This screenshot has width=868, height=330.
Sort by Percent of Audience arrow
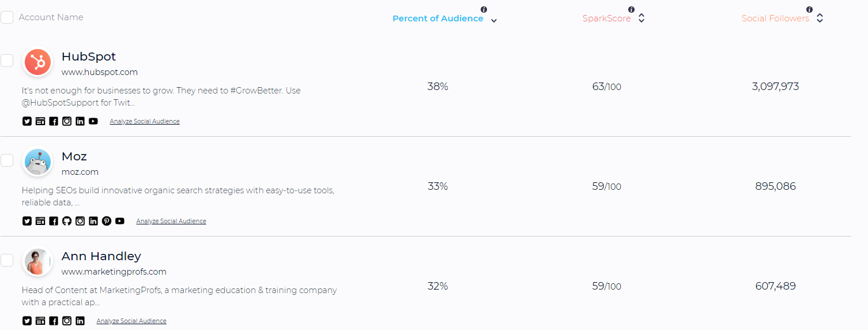pos(494,21)
